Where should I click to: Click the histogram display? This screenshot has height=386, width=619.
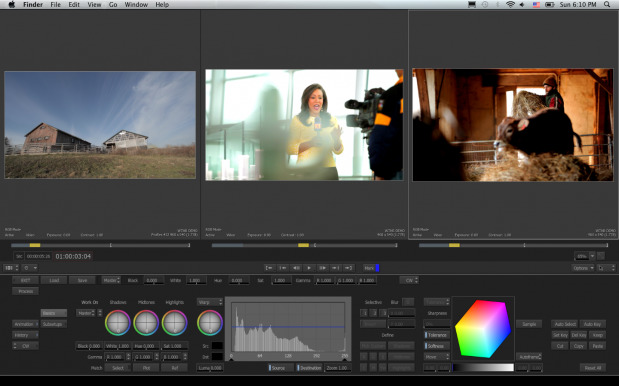click(288, 328)
